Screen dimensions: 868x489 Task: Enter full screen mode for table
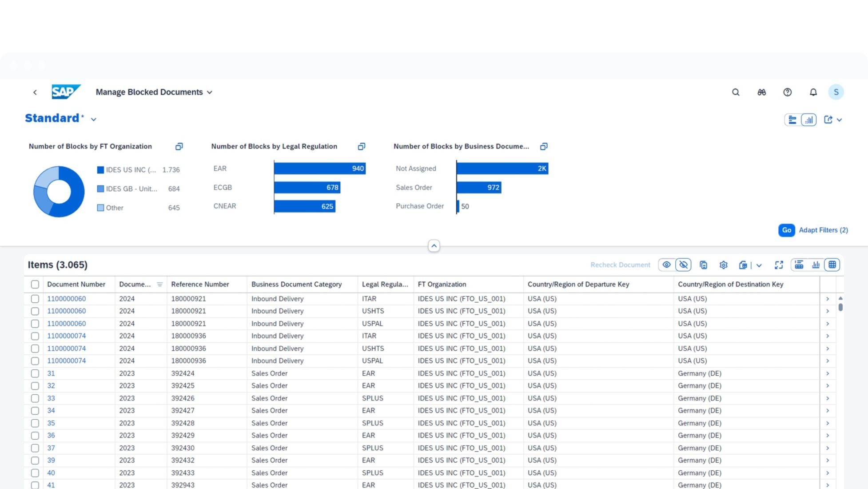[x=779, y=265]
